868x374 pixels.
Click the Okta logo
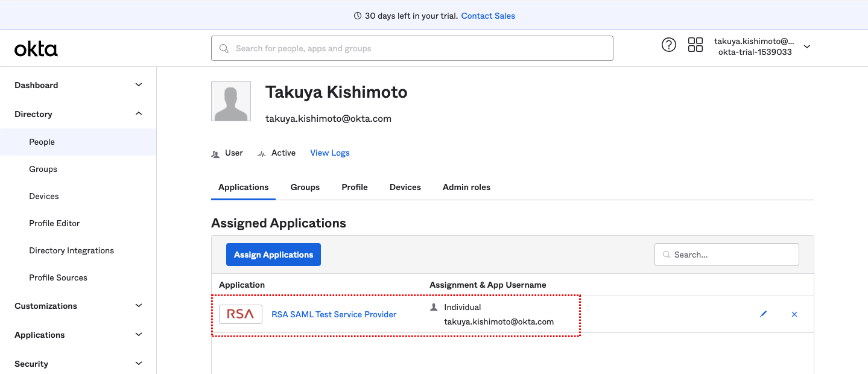(x=36, y=49)
